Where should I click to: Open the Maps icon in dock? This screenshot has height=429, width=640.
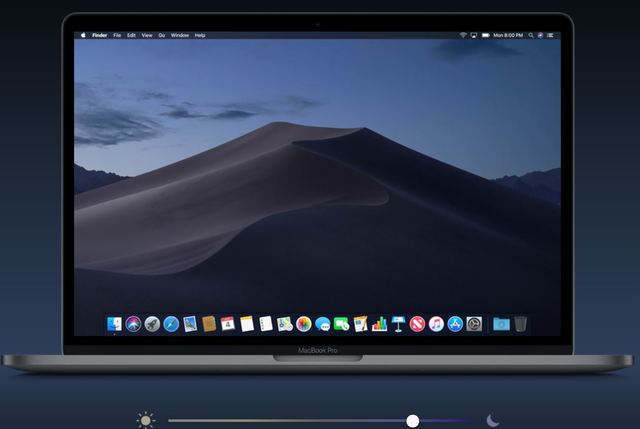point(284,324)
